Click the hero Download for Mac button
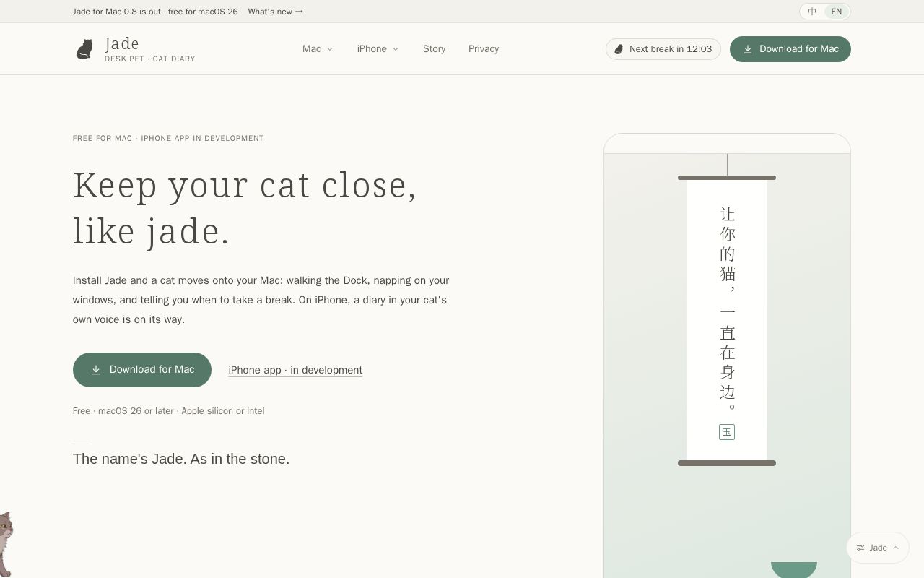The image size is (924, 578). pyautogui.click(x=142, y=370)
